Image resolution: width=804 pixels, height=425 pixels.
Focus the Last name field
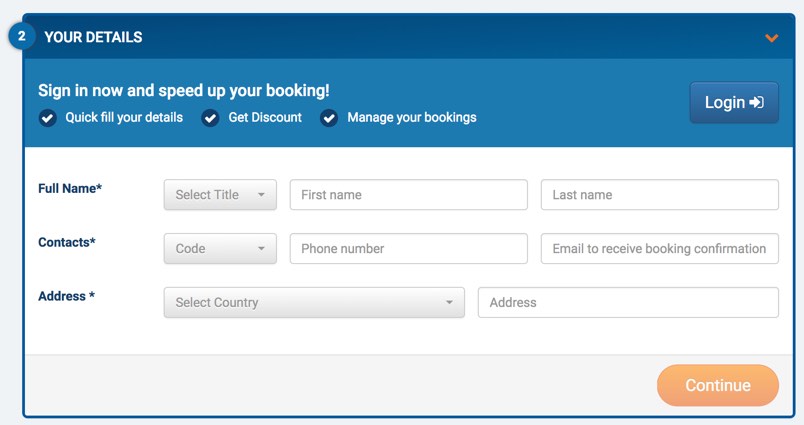(x=660, y=195)
